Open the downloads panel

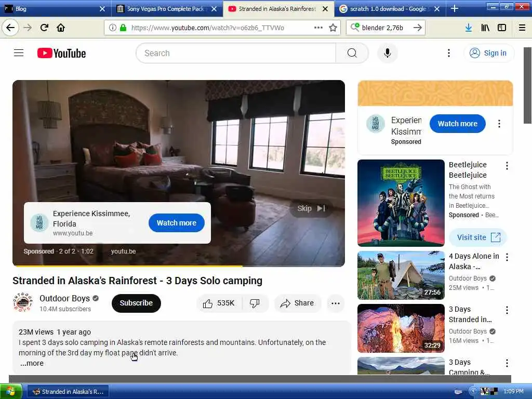pyautogui.click(x=469, y=28)
